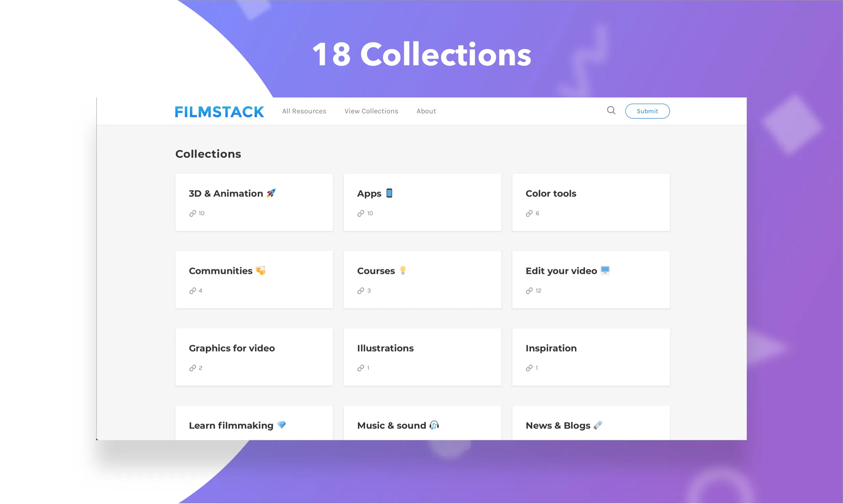
Task: Open the Communities collection
Action: pos(254,280)
